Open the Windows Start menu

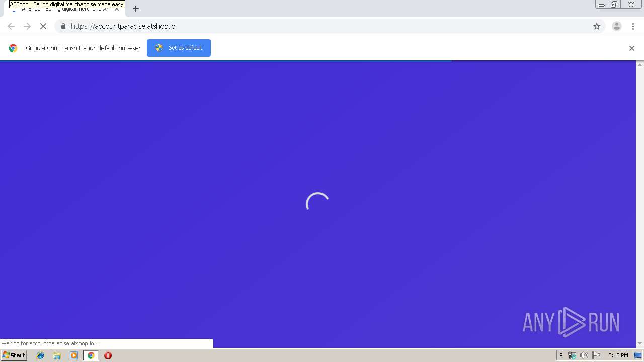pos(14,355)
